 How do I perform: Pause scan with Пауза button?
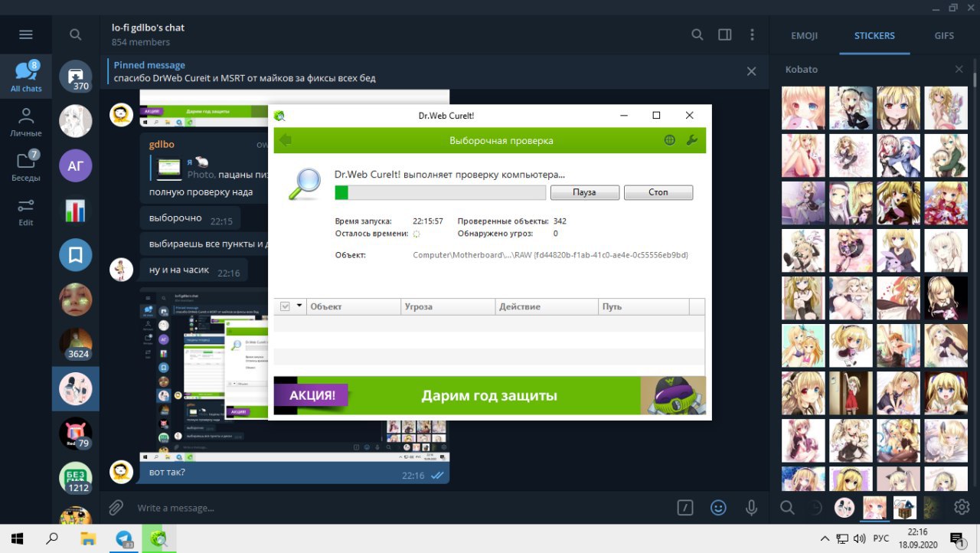point(584,192)
